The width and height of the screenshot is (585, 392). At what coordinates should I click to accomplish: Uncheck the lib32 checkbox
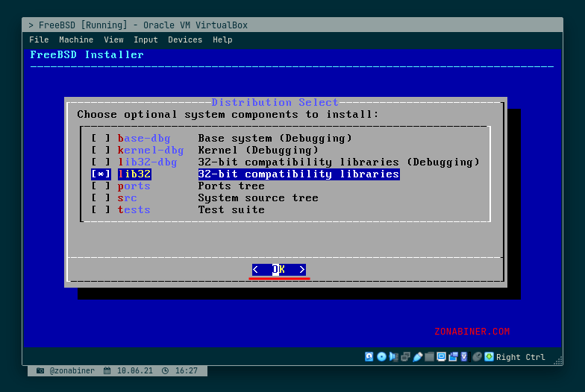[101, 174]
